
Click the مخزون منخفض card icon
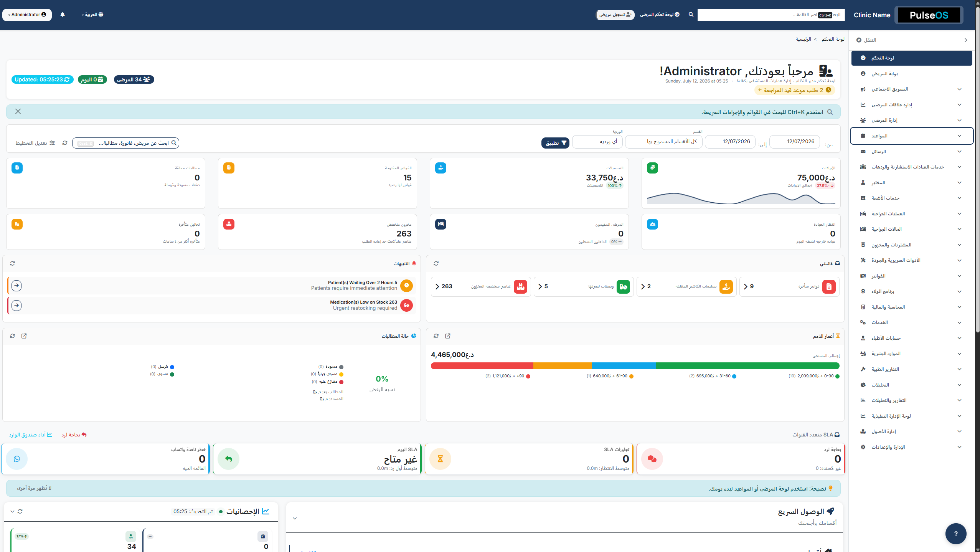[x=229, y=224]
